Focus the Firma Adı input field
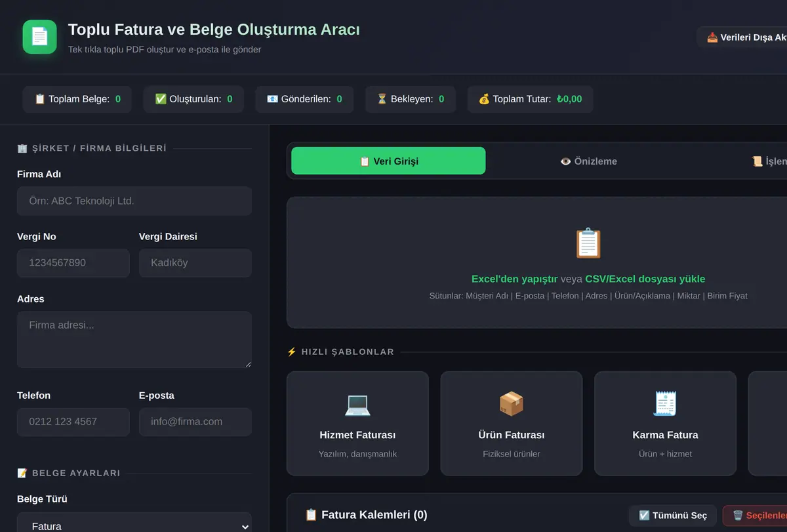787x532 pixels. pyautogui.click(x=134, y=201)
